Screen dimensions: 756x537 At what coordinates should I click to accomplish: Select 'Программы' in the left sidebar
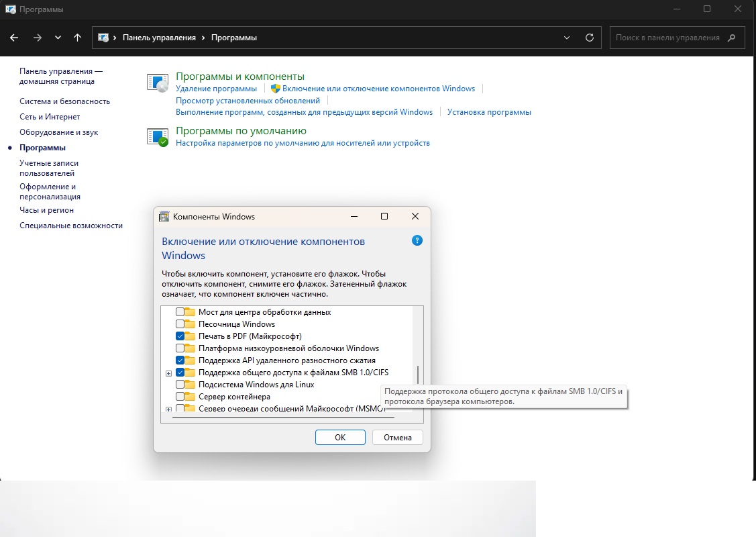42,148
